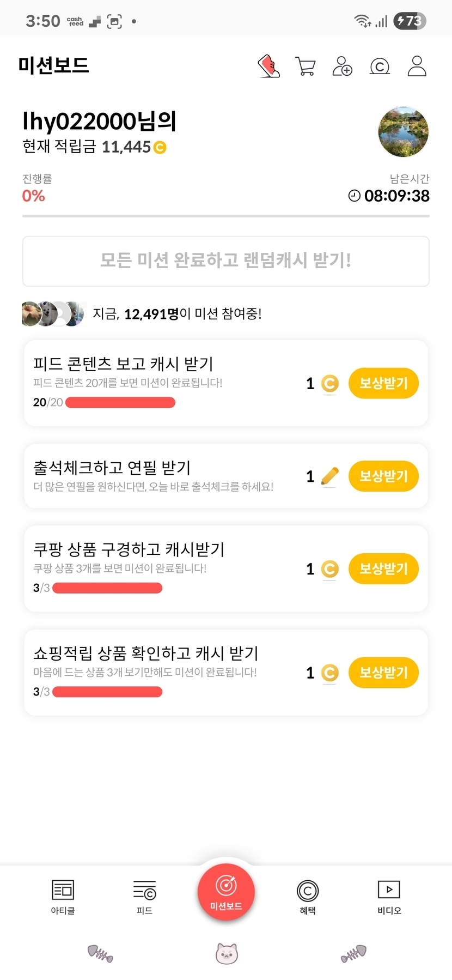Open my profile account icon
Viewport: 452px width, 980px height.
[417, 66]
